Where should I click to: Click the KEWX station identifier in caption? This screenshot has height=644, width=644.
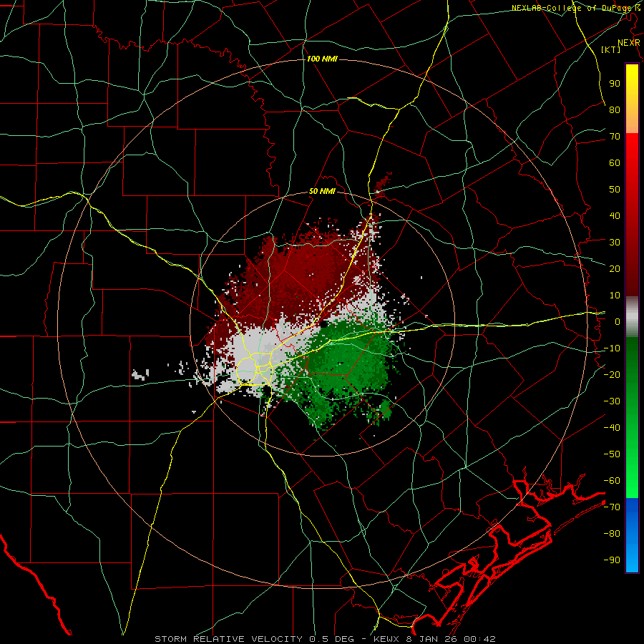(387, 639)
